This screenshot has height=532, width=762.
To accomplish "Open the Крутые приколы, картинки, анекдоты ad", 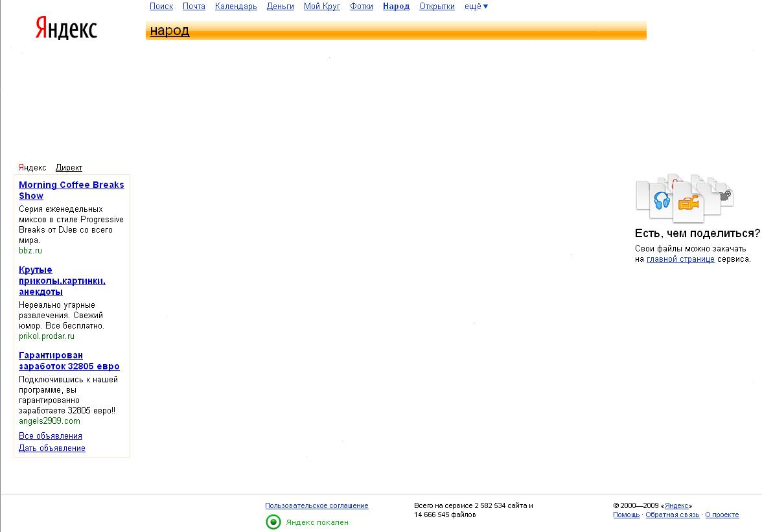I will tap(62, 281).
